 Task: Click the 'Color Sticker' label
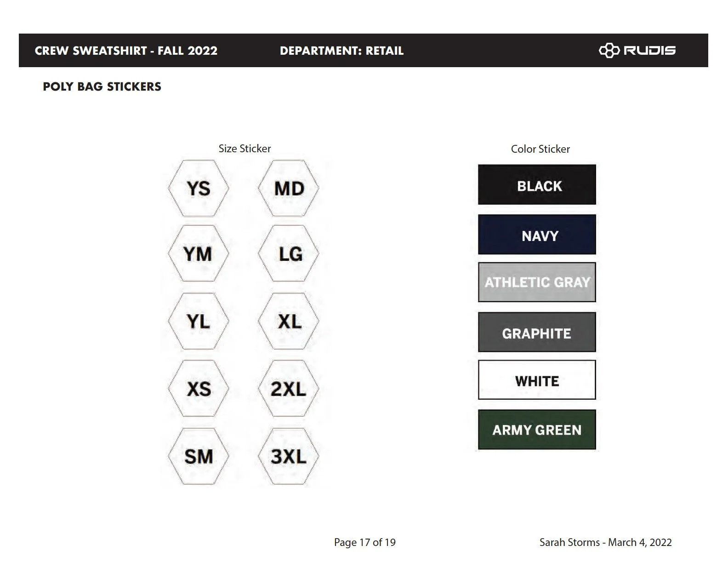[540, 149]
